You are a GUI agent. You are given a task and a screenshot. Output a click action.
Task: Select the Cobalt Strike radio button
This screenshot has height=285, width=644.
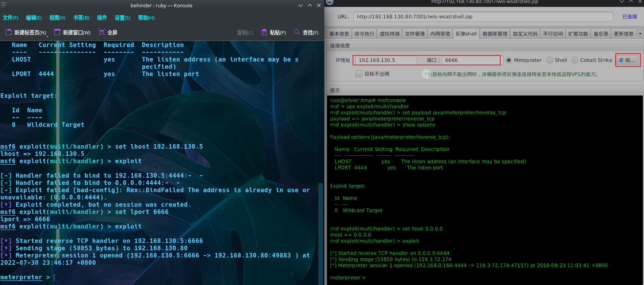click(x=575, y=60)
